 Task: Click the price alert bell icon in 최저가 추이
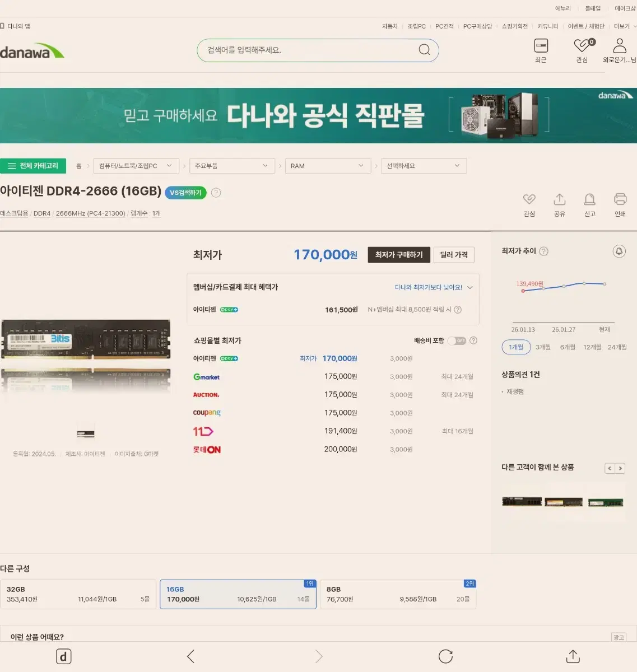619,251
